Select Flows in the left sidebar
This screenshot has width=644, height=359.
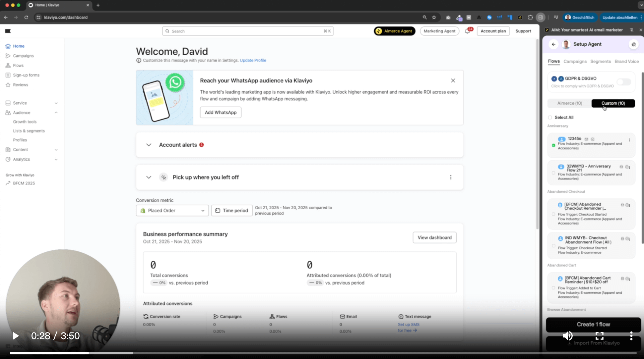tap(18, 65)
